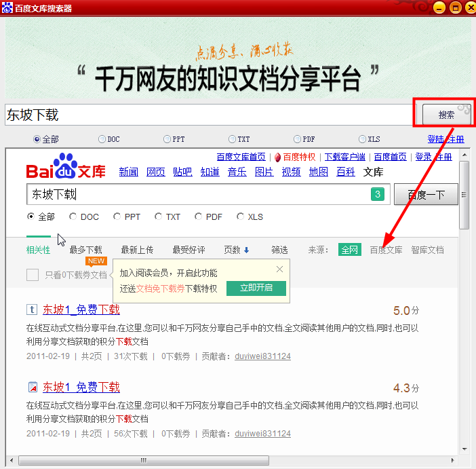This screenshot has width=476, height=469.
Task: Click the blue down arrow next to 页数
Action: click(247, 250)
